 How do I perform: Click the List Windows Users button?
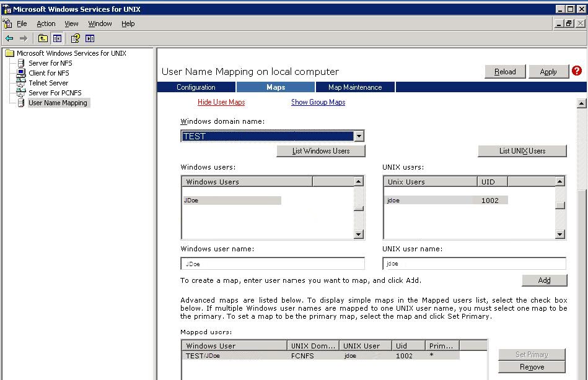tap(321, 151)
